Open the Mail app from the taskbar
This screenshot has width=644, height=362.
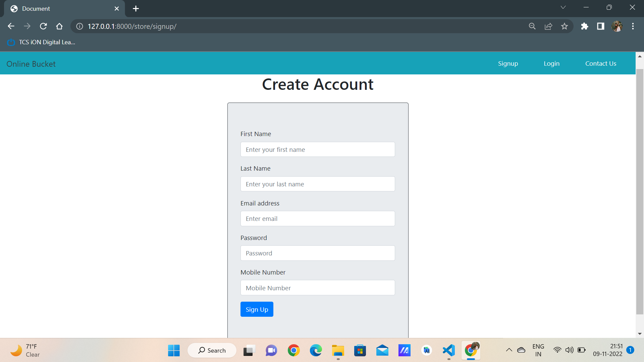point(382,350)
